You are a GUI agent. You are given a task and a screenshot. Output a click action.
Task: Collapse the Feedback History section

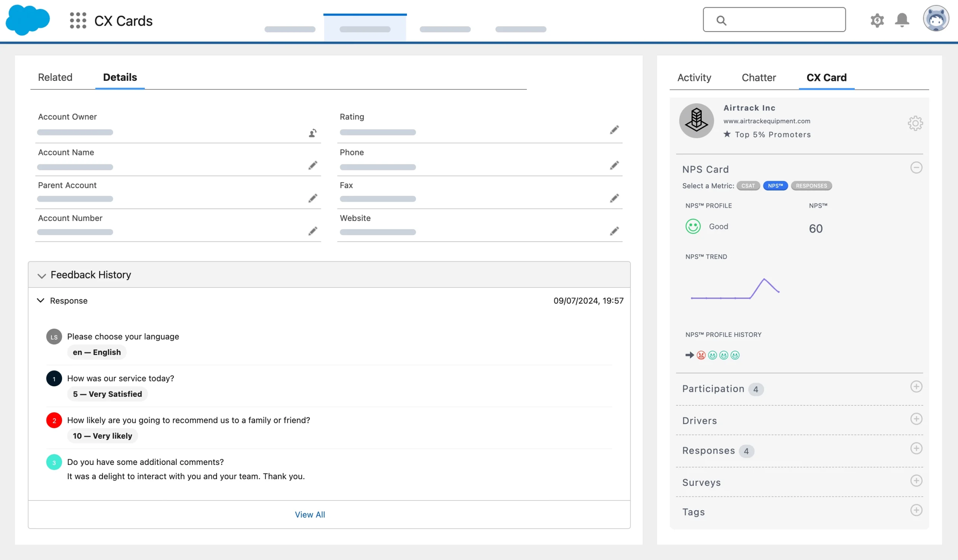[x=42, y=276]
